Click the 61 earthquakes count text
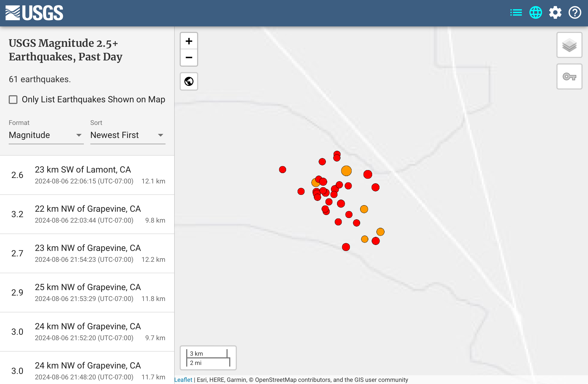 [x=40, y=79]
